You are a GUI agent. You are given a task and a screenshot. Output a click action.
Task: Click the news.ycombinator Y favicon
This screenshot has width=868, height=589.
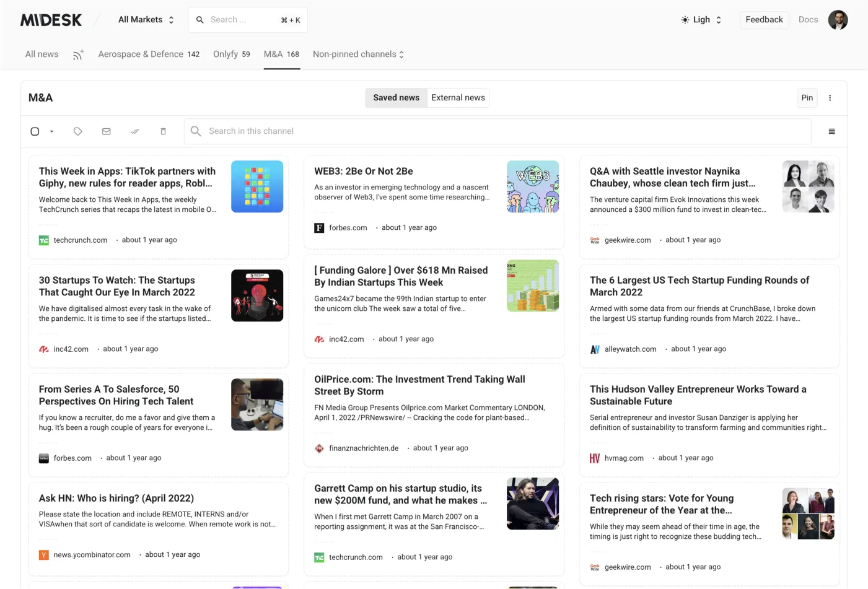coord(44,555)
